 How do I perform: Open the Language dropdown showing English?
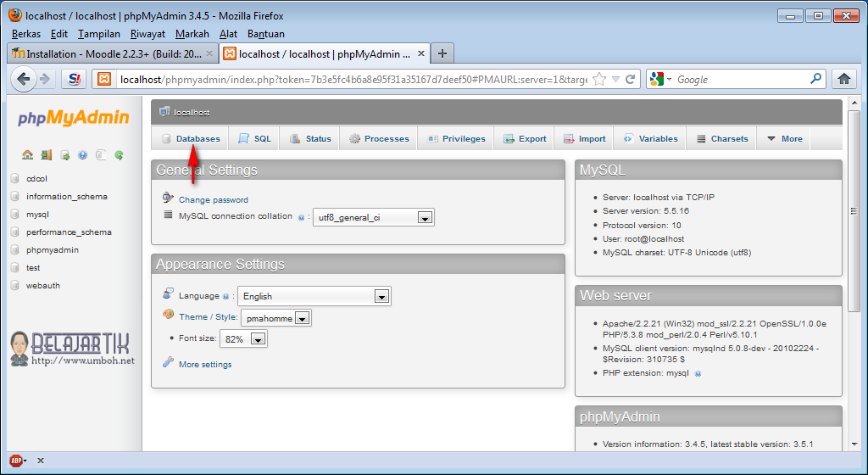(x=314, y=296)
